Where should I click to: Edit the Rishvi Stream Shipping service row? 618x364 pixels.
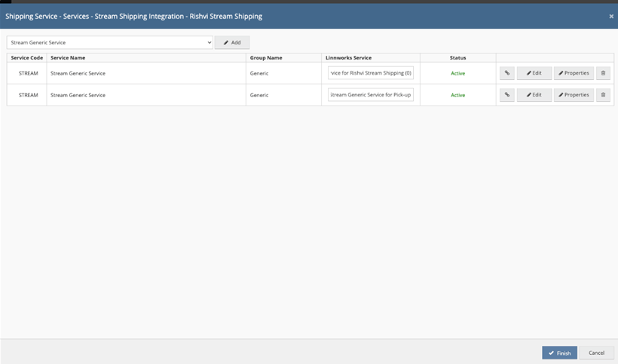pos(534,73)
